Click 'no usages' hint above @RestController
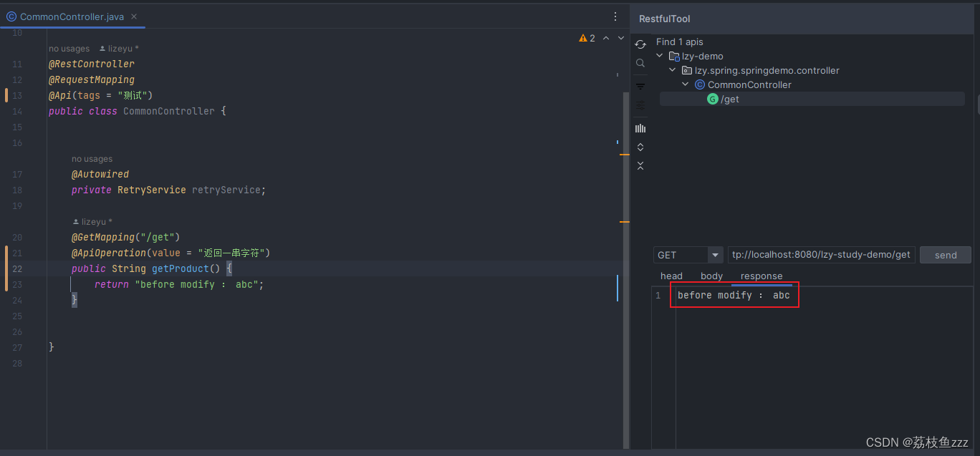The height and width of the screenshot is (456, 980). click(x=69, y=49)
